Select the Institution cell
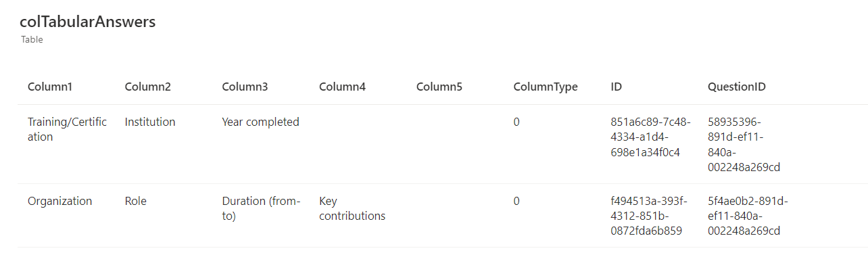868x257 pixels. click(150, 122)
